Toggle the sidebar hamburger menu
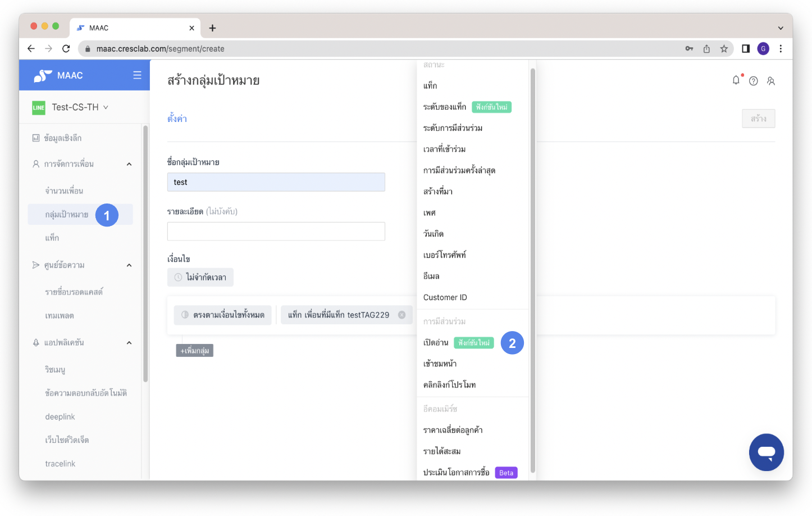This screenshot has height=516, width=812. coord(137,75)
